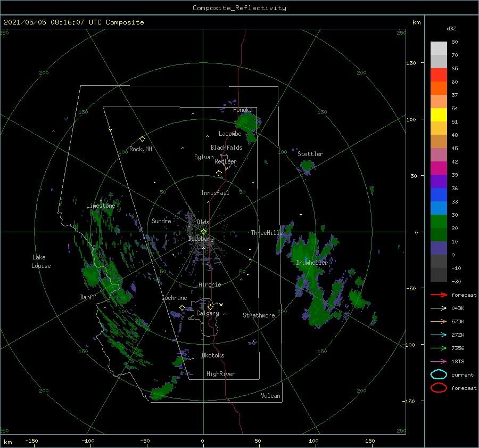The height and width of the screenshot is (448, 479).
Task: Click the Vulcan label
Action: (x=271, y=396)
